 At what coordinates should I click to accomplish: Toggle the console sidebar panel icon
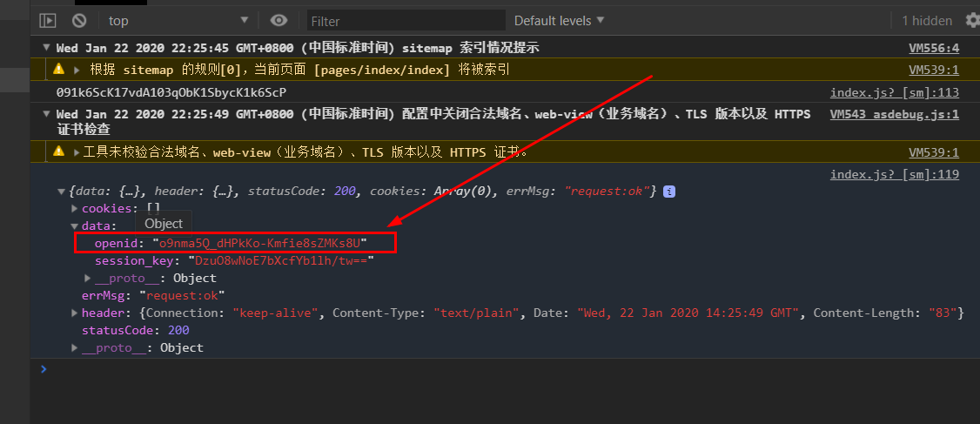[x=48, y=21]
